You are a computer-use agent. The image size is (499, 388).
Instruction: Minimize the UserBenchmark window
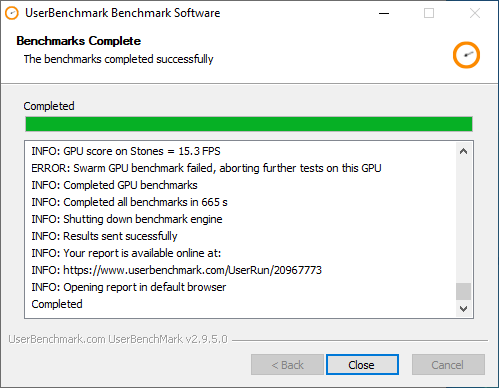384,13
